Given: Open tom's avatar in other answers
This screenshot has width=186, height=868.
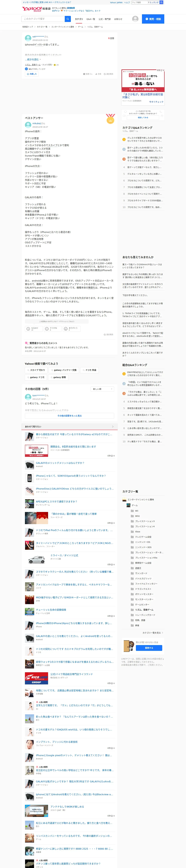Looking at the screenshot, I should pyautogui.click(x=28, y=397).
